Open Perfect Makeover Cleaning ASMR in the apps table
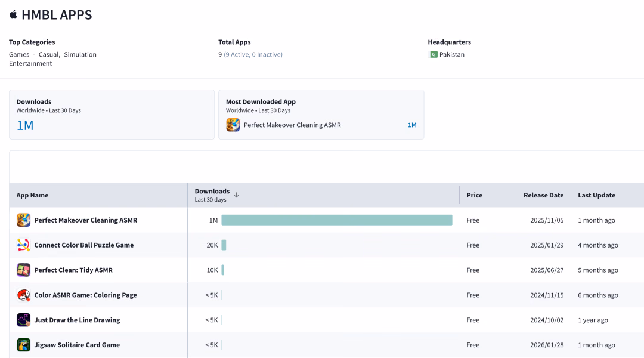The height and width of the screenshot is (358, 644). pyautogui.click(x=86, y=220)
